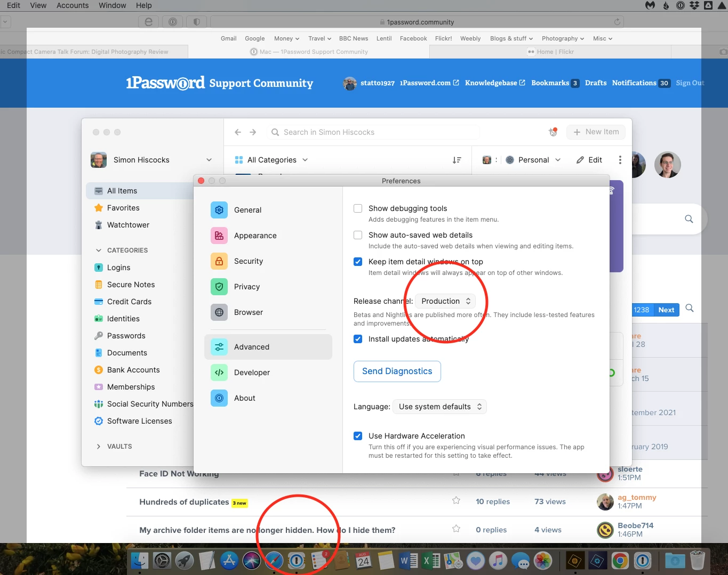This screenshot has height=575, width=728.
Task: Star the Hundreds of duplicates thread
Action: point(456,501)
